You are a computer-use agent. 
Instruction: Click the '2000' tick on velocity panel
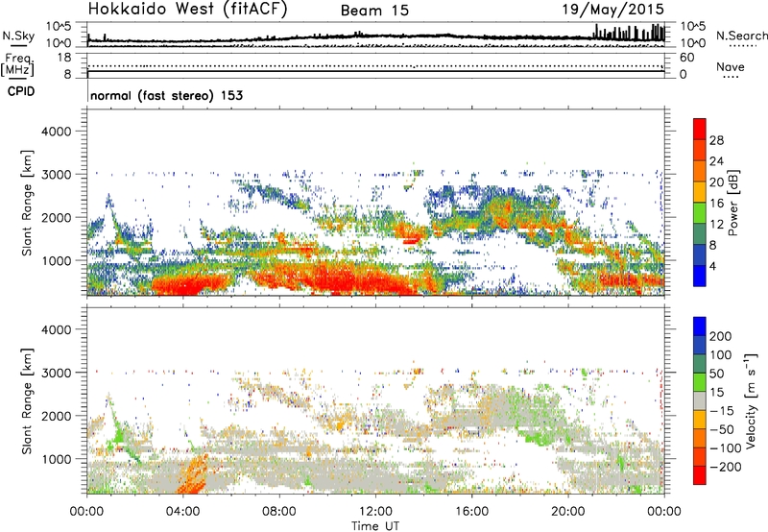pos(56,416)
